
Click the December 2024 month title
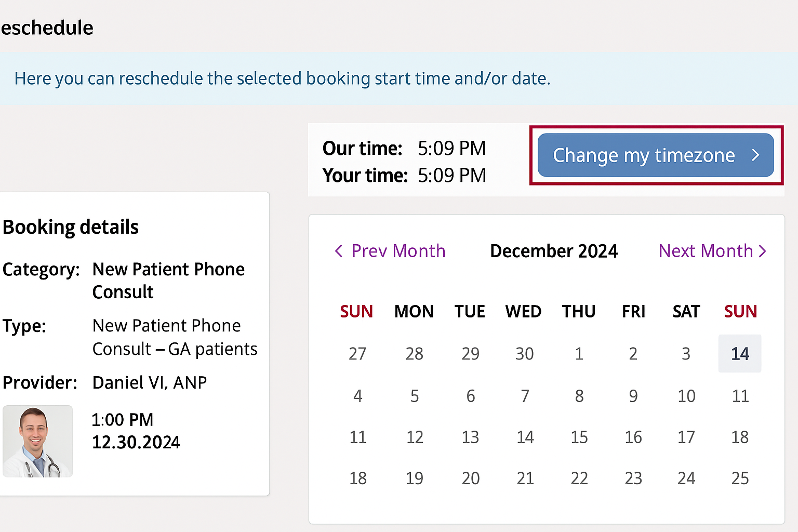coord(554,251)
